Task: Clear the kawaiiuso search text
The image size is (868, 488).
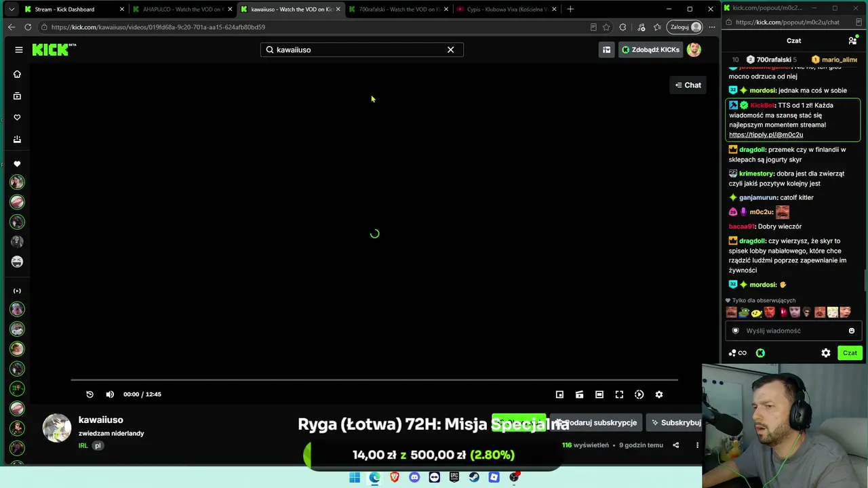Action: point(450,49)
